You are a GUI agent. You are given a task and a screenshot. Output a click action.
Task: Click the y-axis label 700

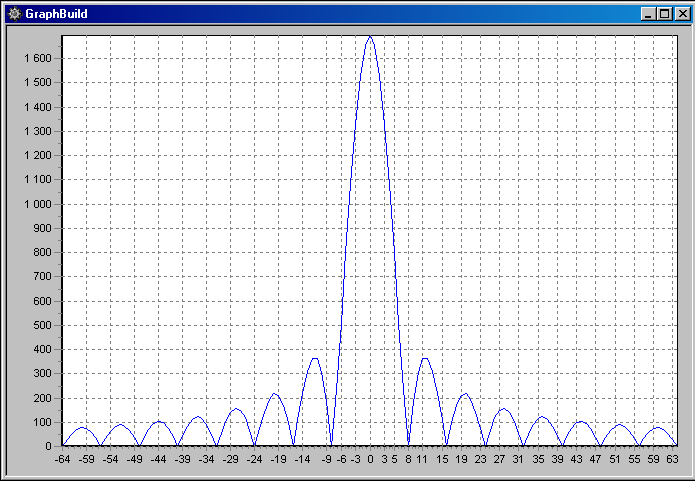point(43,277)
